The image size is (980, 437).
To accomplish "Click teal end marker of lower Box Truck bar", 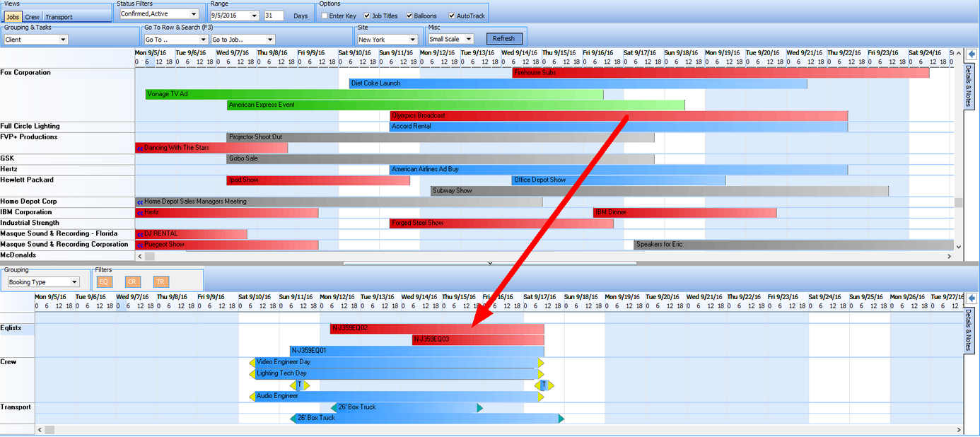I will tap(561, 419).
